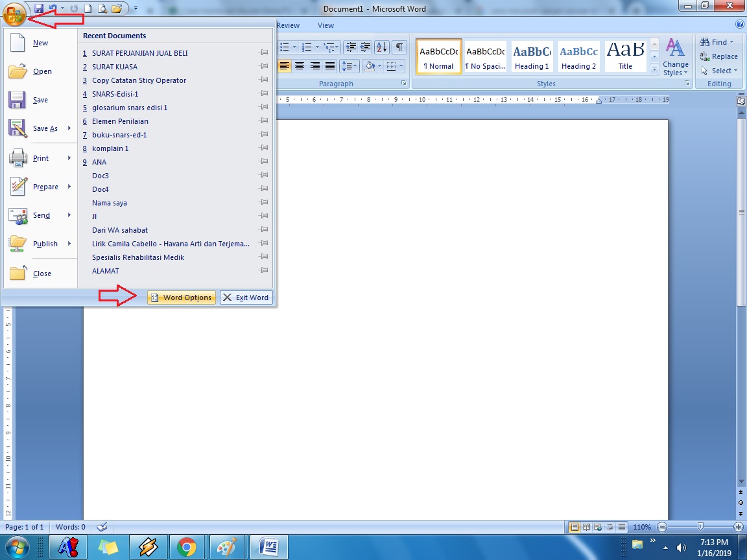Apply paragraph shading with paint bucket
This screenshot has width=747, height=560.
click(x=369, y=66)
